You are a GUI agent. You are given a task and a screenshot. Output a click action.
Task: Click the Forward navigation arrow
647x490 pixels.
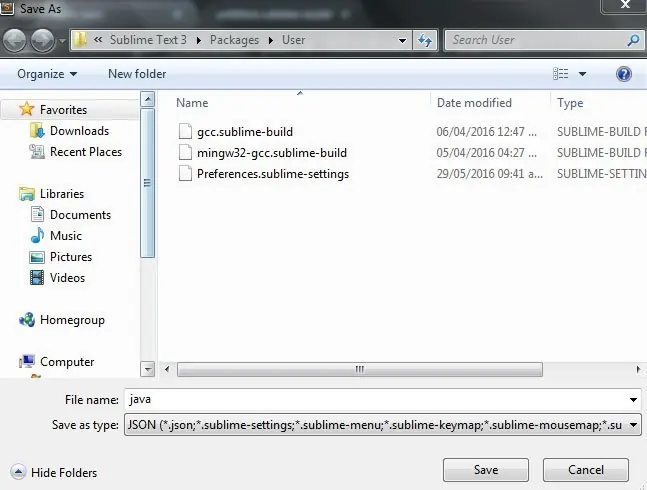point(43,40)
